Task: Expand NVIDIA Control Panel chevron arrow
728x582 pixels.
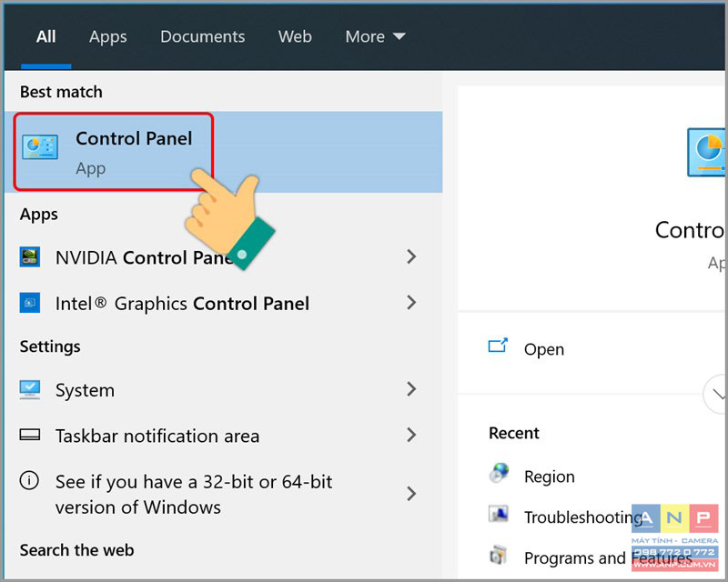Action: [411, 256]
